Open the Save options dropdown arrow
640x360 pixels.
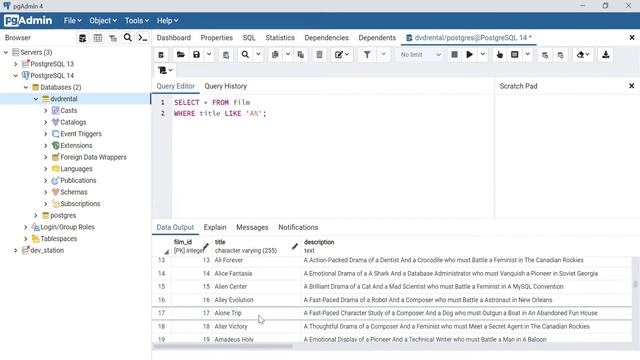pos(209,54)
